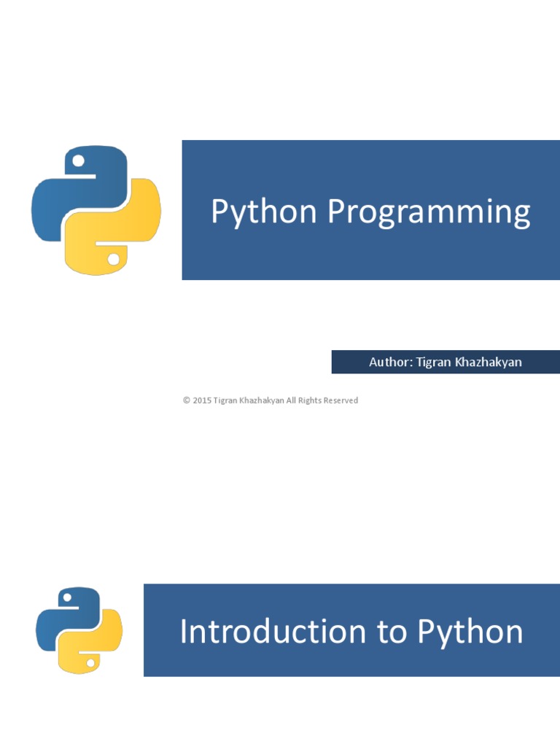Click the "Author: Tigran Khazhakyan" banner text
Image resolution: width=560 pixels, height=747 pixels.
click(446, 362)
